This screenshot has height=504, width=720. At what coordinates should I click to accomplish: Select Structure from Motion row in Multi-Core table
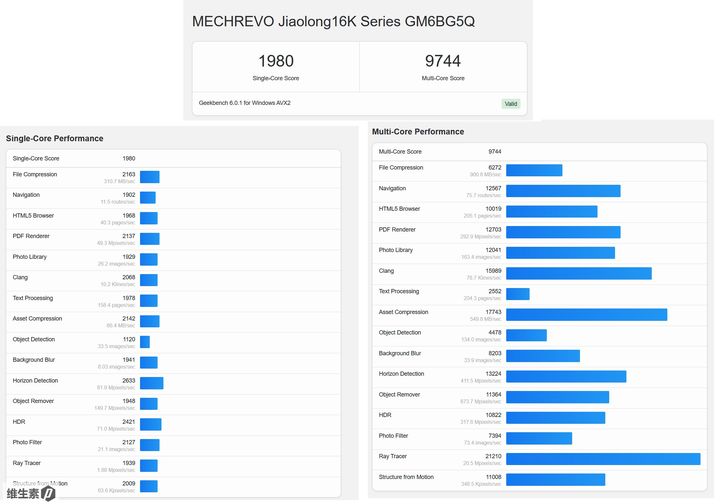pos(540,480)
